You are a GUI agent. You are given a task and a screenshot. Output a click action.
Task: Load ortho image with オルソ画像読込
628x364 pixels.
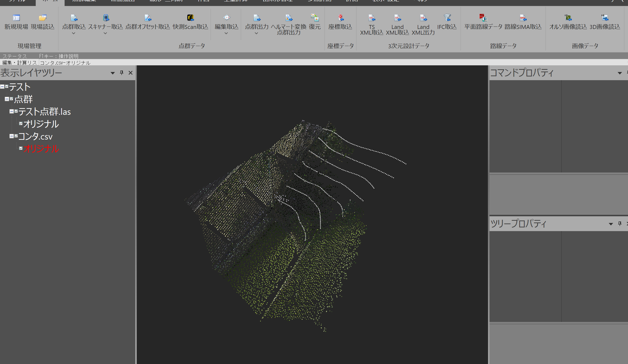(x=568, y=22)
